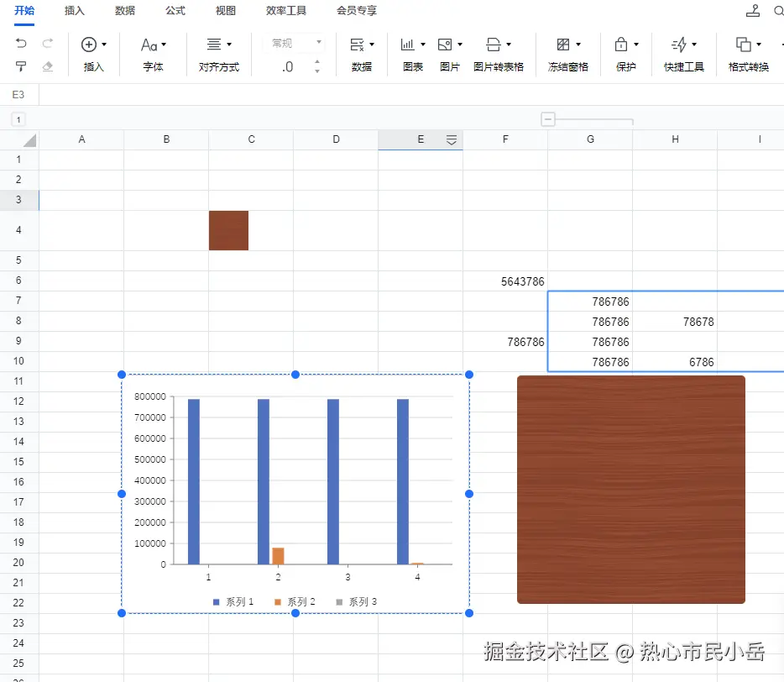The image size is (784, 682).
Task: Expand the 字体 dropdown arrow
Action: (164, 45)
